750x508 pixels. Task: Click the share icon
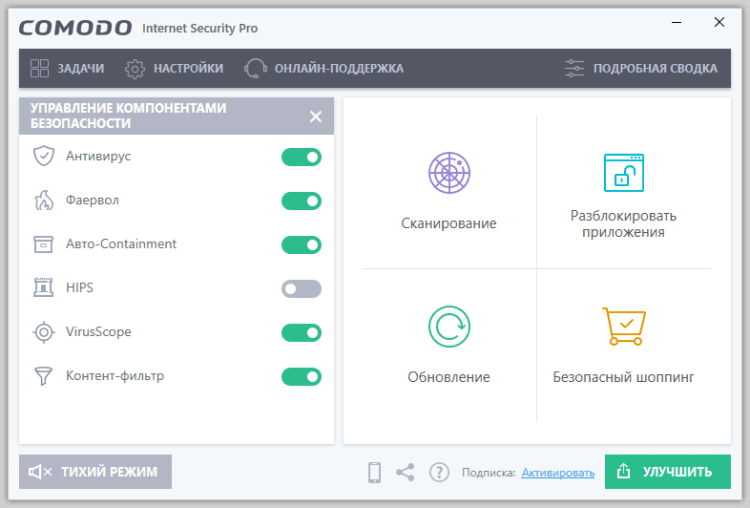pyautogui.click(x=405, y=472)
